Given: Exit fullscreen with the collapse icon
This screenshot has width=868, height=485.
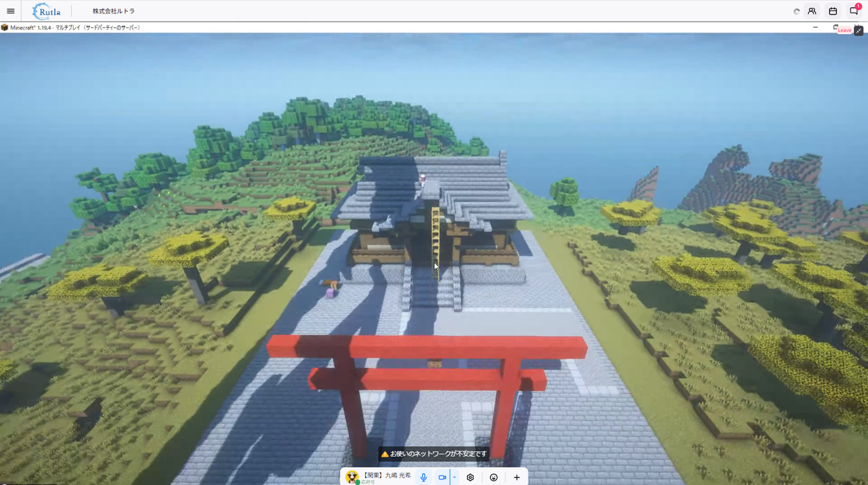Looking at the screenshot, I should point(859,31).
